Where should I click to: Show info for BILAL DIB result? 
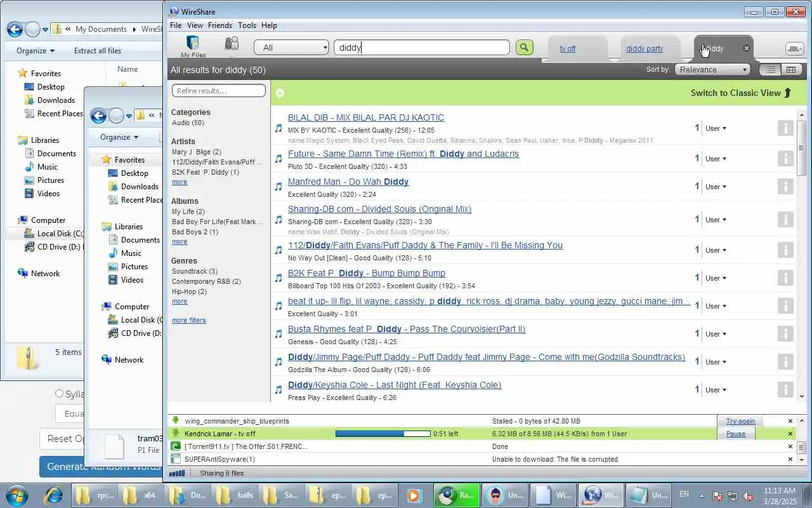[x=785, y=128]
